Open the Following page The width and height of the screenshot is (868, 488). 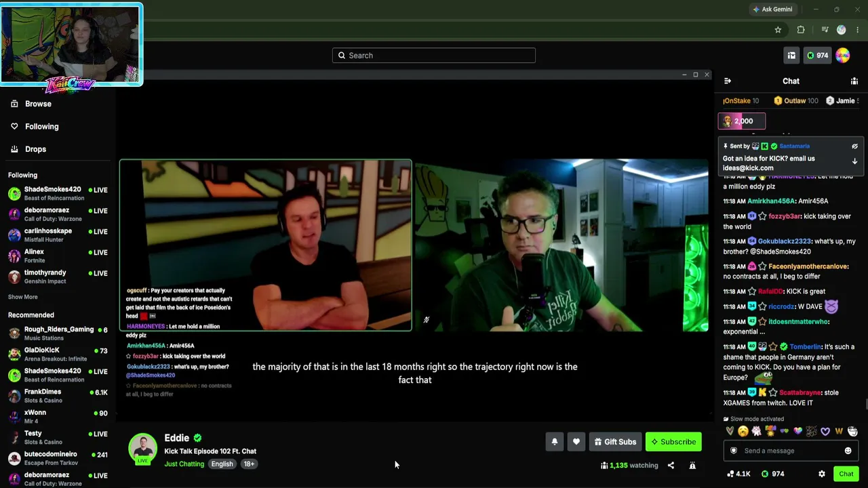[x=34, y=127]
